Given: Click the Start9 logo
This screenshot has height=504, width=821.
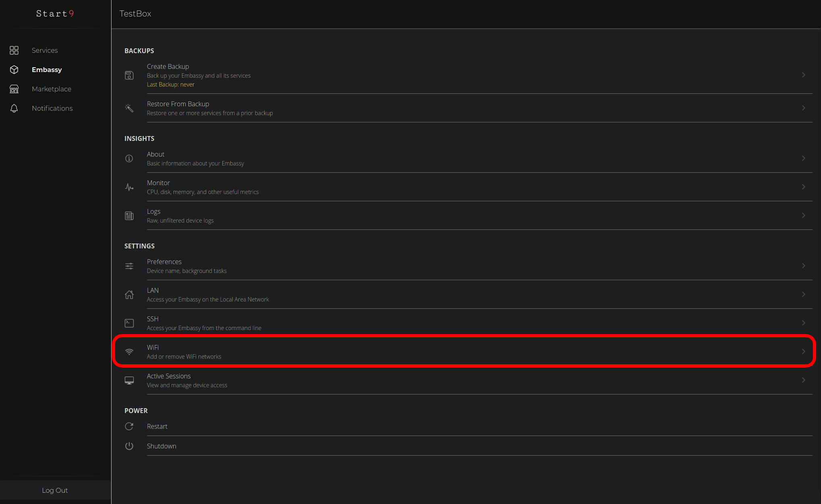Looking at the screenshot, I should pyautogui.click(x=55, y=14).
